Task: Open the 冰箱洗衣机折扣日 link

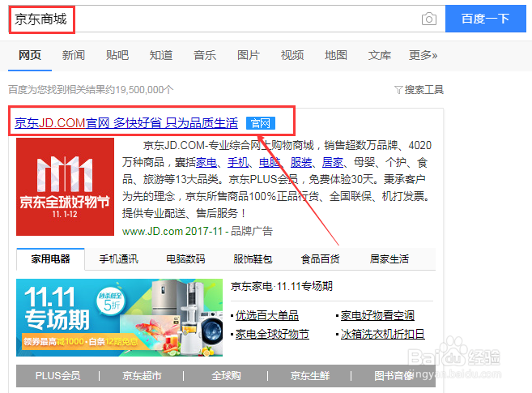Action: [383, 334]
